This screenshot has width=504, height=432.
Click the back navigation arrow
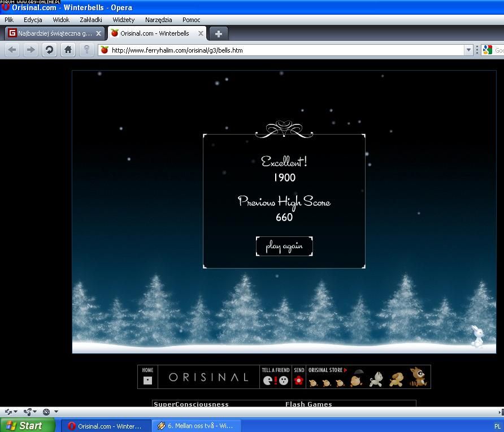coord(12,50)
